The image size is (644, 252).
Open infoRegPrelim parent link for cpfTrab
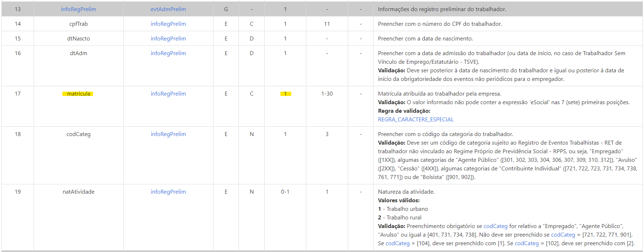[168, 24]
